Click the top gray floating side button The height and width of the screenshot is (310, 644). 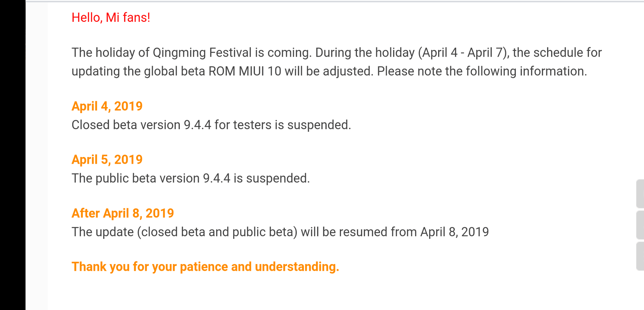coord(640,194)
